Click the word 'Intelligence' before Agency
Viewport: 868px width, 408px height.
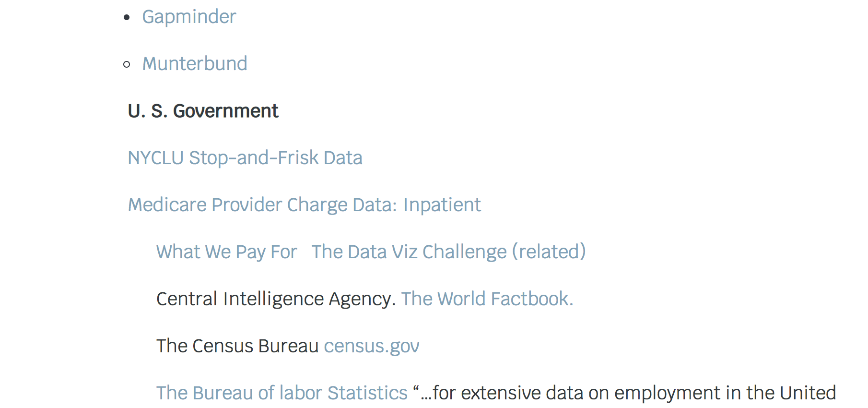pos(273,299)
